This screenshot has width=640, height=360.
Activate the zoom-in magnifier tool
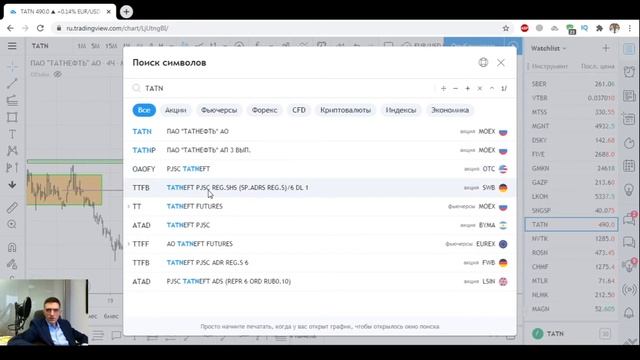(x=12, y=224)
